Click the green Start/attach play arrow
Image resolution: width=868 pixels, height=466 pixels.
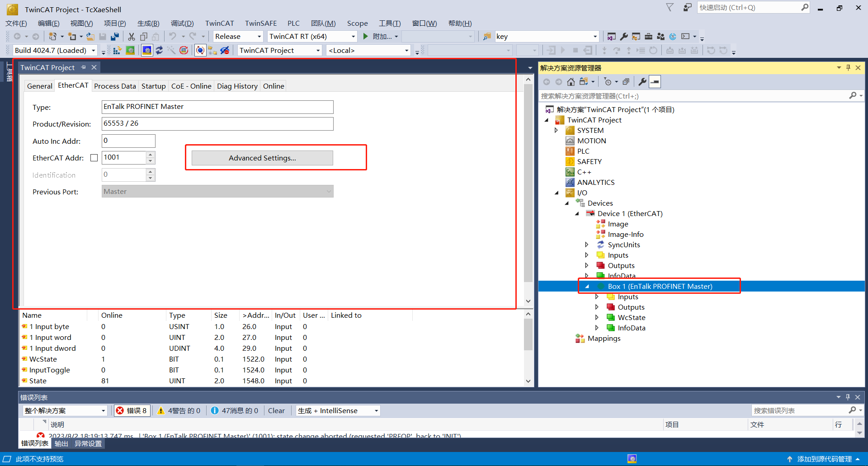coord(366,37)
